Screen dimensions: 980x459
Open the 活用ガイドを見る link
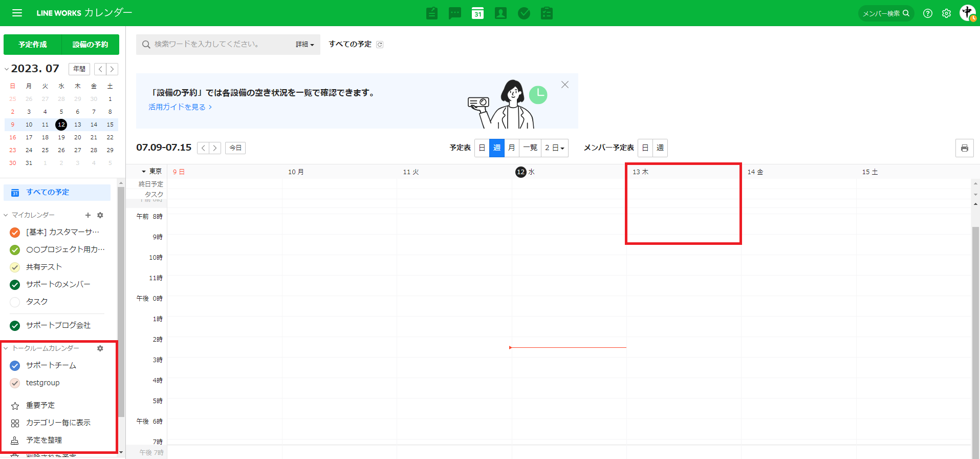click(x=180, y=107)
